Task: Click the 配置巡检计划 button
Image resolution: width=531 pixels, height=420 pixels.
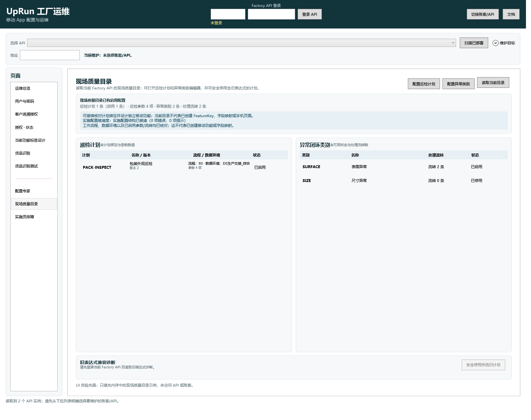Action: (424, 84)
